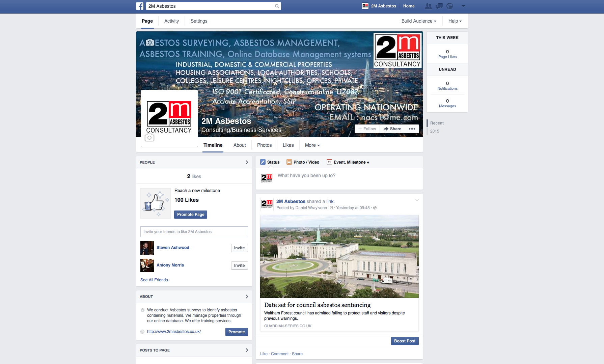The width and height of the screenshot is (604, 364).
Task: Open account menu arrow in top bar
Action: (x=463, y=6)
